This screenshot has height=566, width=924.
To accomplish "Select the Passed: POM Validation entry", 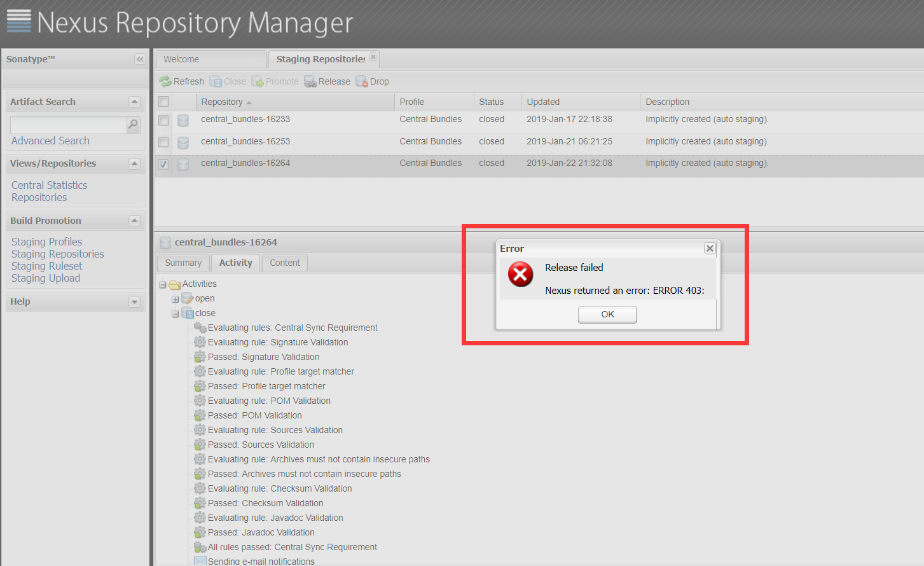I will (x=255, y=415).
